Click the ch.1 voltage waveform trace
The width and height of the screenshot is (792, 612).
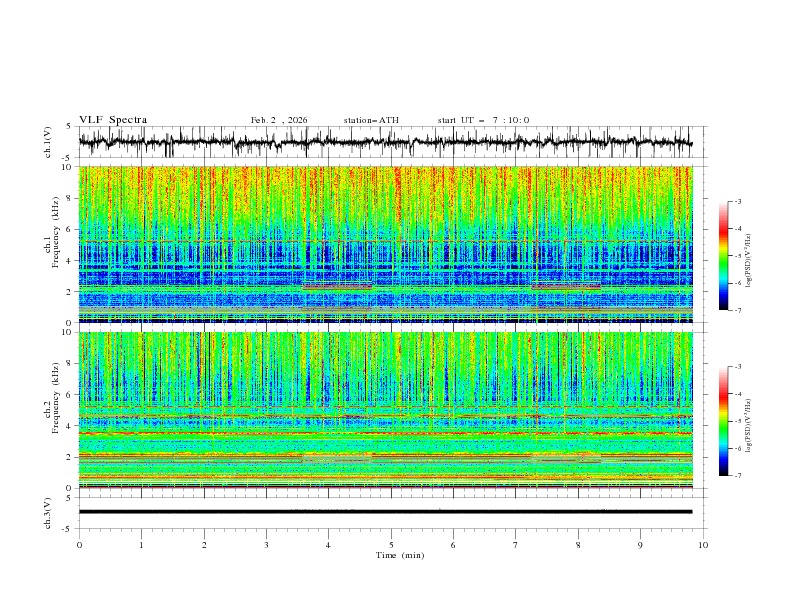point(385,142)
